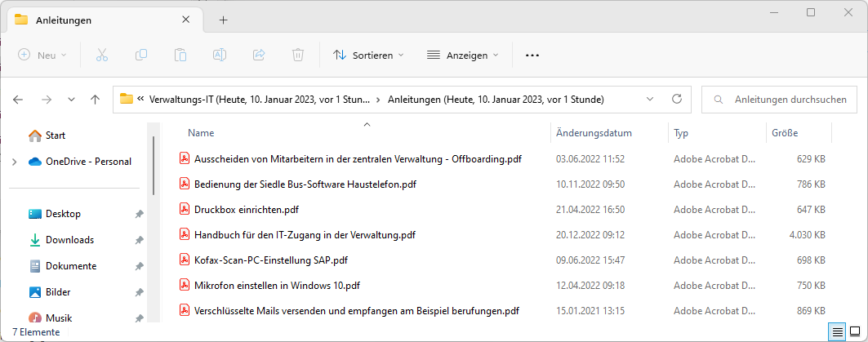Open address bar history dropdown chevron
The image size is (868, 342).
point(650,99)
